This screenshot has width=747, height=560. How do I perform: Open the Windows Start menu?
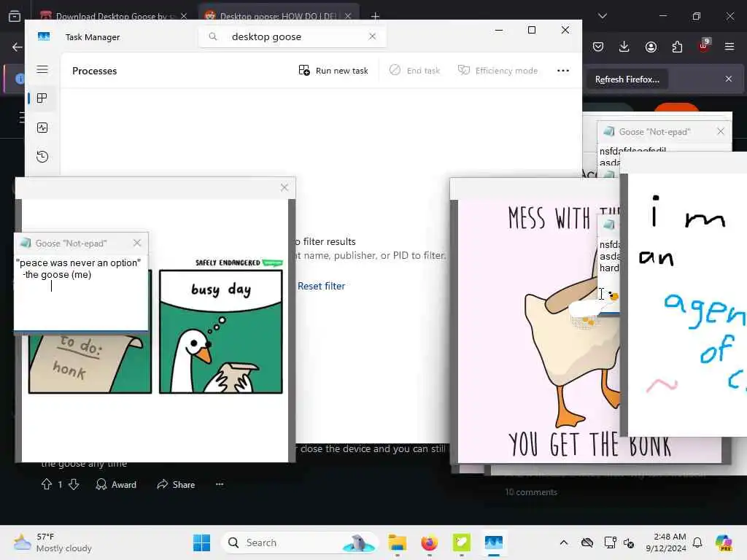click(202, 542)
